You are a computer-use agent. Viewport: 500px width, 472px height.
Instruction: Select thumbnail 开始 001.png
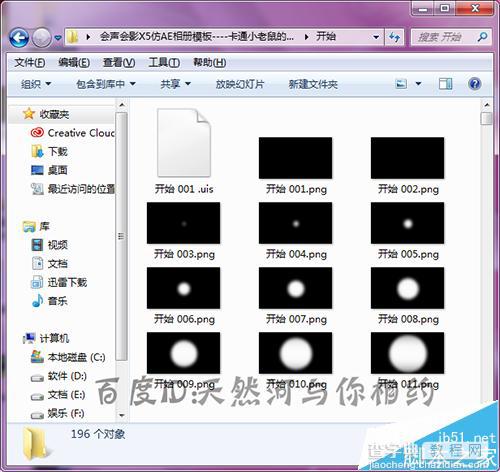tap(296, 158)
